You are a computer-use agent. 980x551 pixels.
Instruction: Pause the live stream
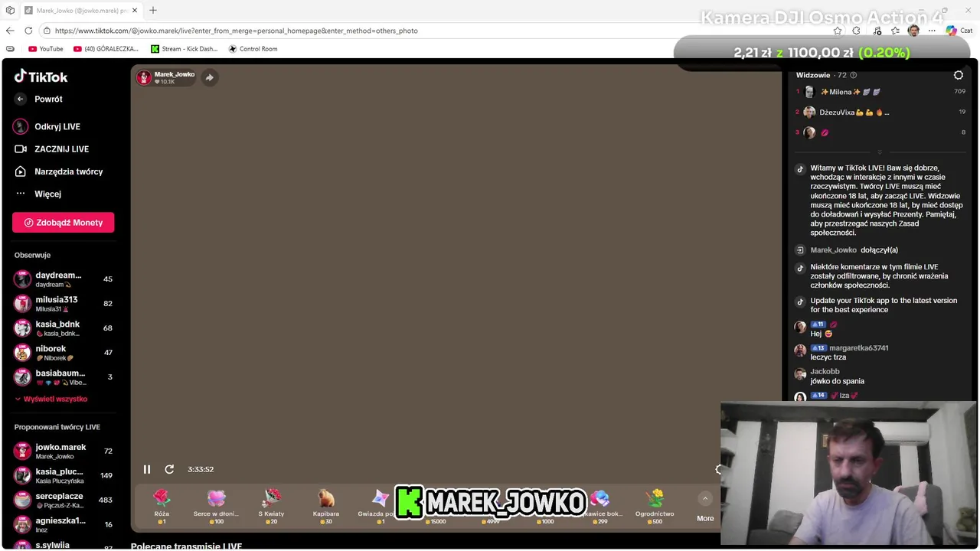pos(147,469)
